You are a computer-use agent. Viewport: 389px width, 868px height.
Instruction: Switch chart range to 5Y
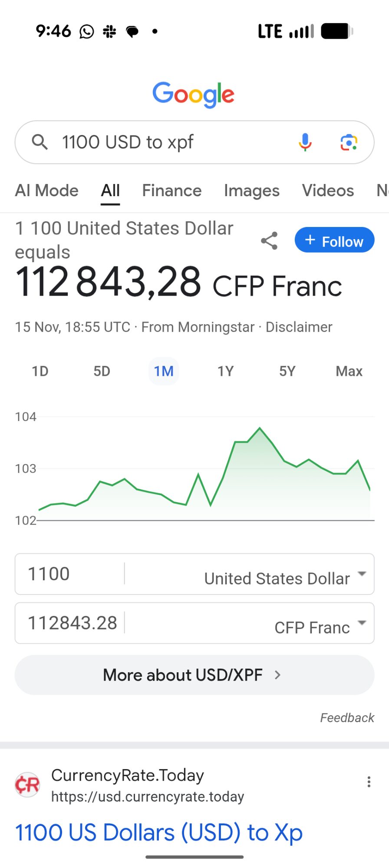pos(287,372)
